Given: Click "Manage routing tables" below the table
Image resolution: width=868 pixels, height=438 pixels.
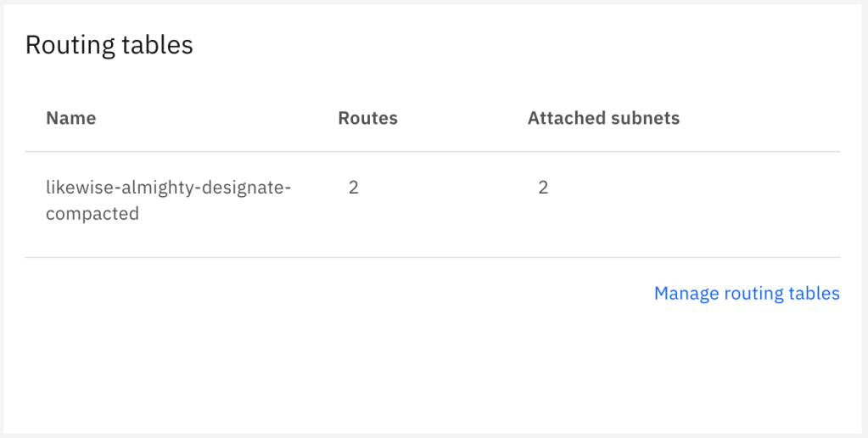Looking at the screenshot, I should tap(747, 294).
